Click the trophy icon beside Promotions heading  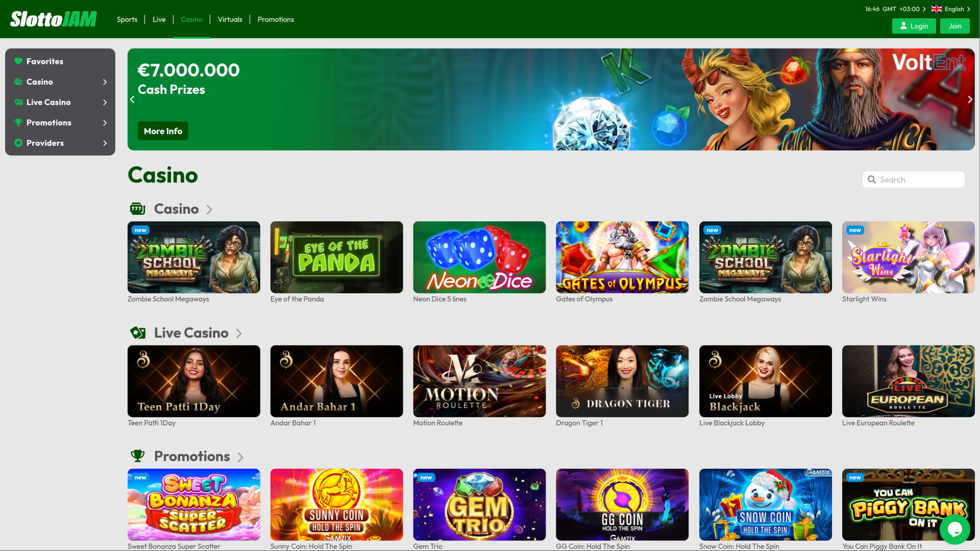point(138,456)
